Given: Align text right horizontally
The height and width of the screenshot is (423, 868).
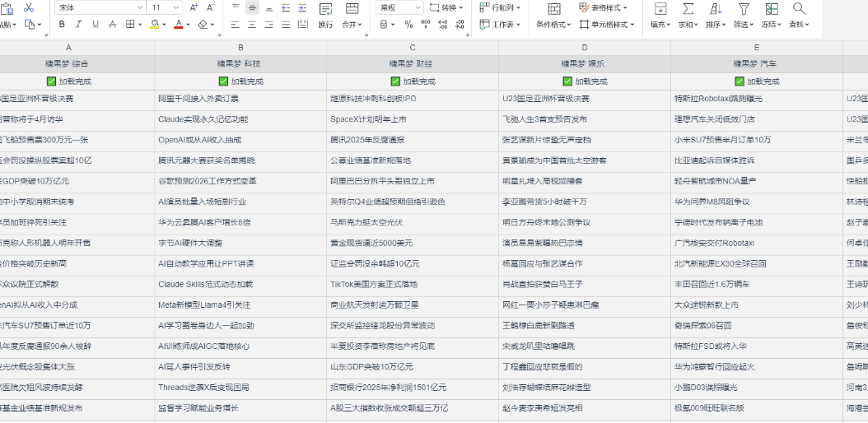Looking at the screenshot, I should pos(269,25).
